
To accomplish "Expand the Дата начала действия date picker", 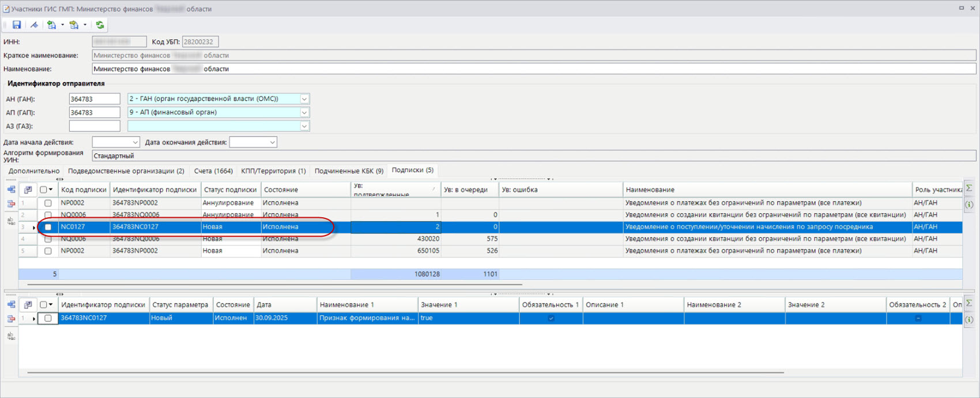I will click(x=135, y=142).
